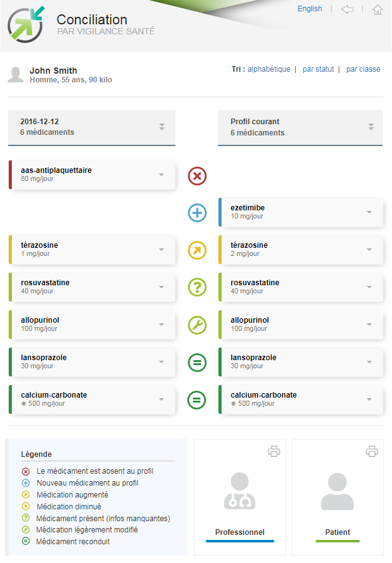Sort medications par classe
This screenshot has height=563, width=392.
[x=363, y=69]
